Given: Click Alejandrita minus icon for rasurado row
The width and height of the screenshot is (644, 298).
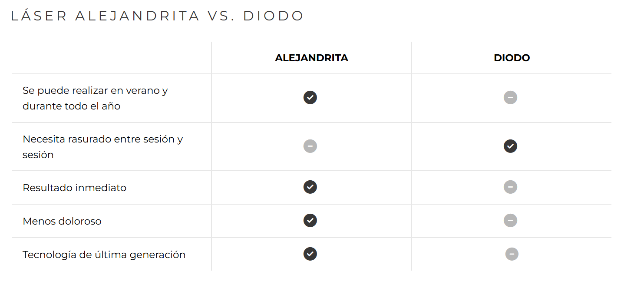Looking at the screenshot, I should (310, 146).
